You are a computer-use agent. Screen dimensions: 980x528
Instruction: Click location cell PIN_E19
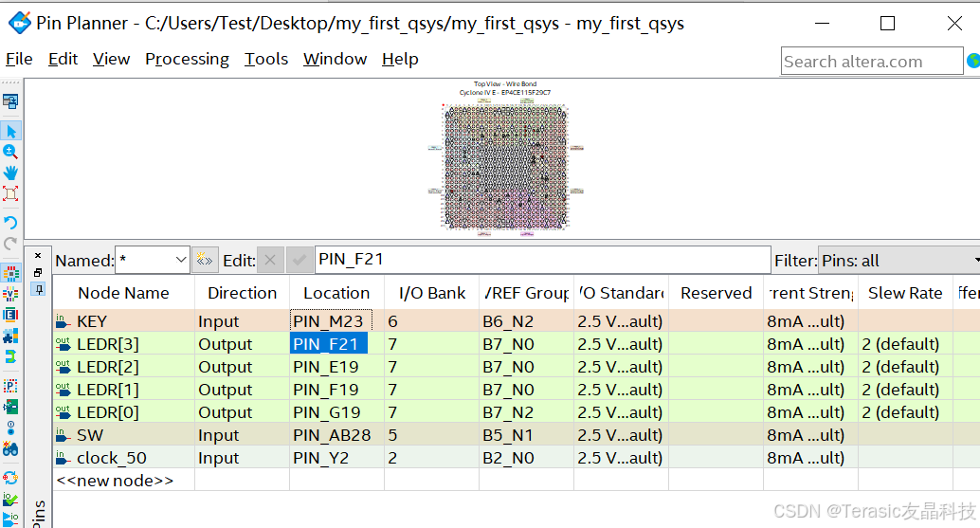pyautogui.click(x=336, y=367)
